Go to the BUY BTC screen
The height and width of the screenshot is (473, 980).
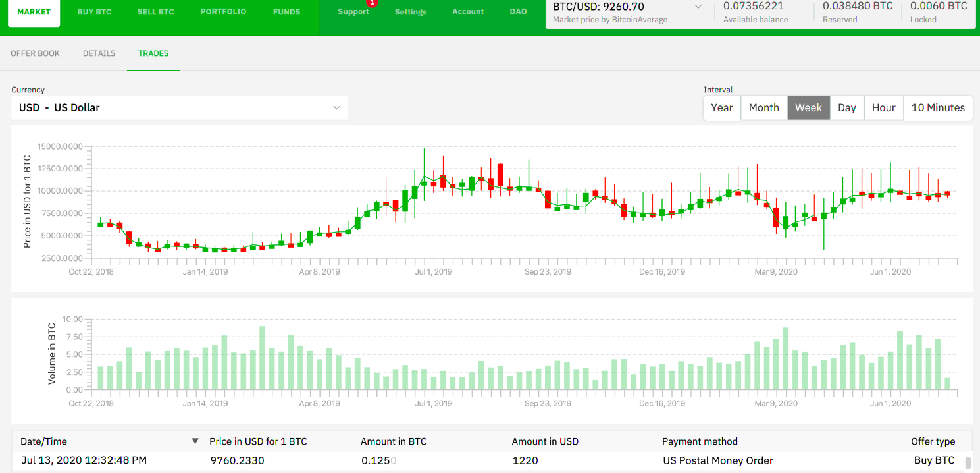point(94,11)
